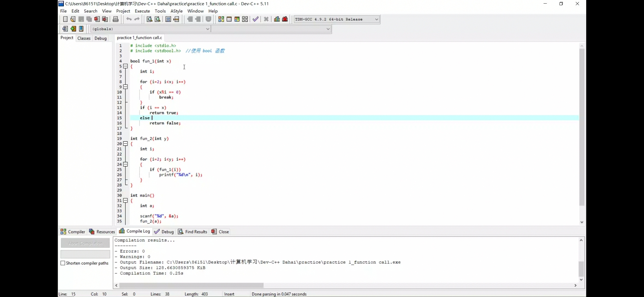Click the Toggle Bookmarks green-plus icon
This screenshot has height=297, width=644.
(73, 29)
